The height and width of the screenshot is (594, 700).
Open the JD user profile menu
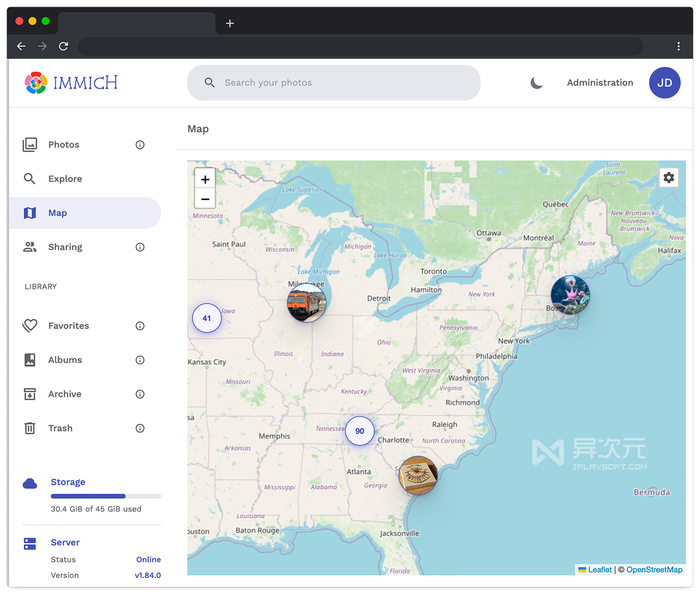point(664,82)
